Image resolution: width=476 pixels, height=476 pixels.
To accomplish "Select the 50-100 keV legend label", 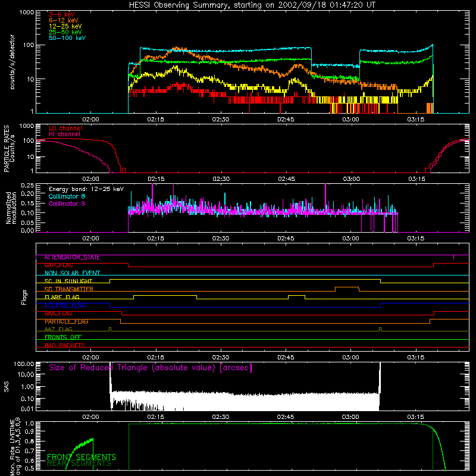I will tap(67, 38).
